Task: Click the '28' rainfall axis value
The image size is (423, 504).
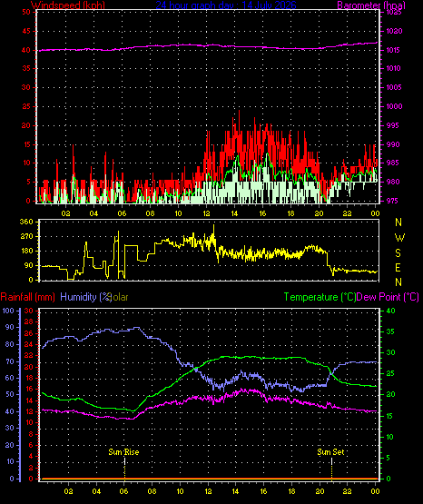Action: pyautogui.click(x=29, y=322)
